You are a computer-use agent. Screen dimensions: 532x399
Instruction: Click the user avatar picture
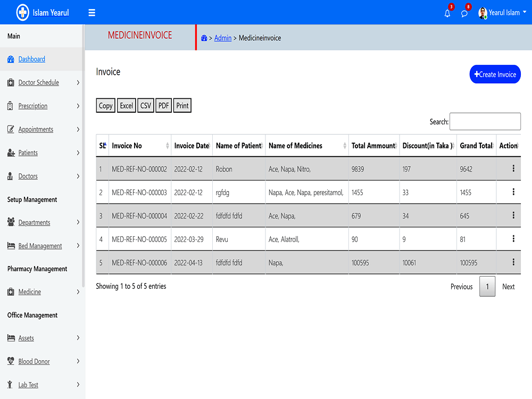[483, 13]
